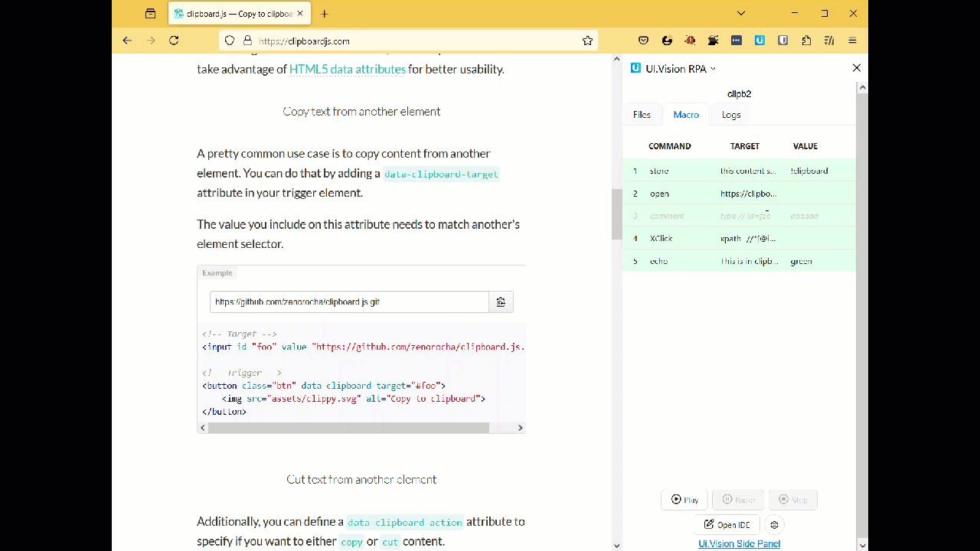Click the red striped bug extension icon
This screenshot has height=551, width=980.
point(690,41)
